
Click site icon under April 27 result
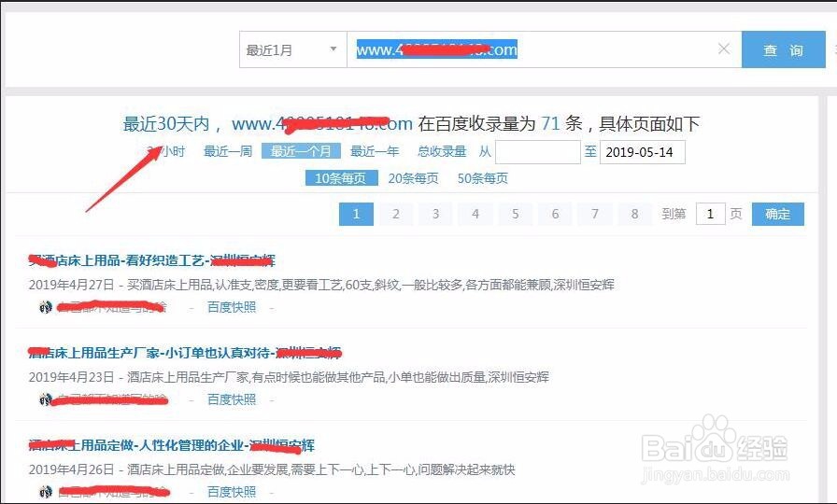tap(46, 307)
